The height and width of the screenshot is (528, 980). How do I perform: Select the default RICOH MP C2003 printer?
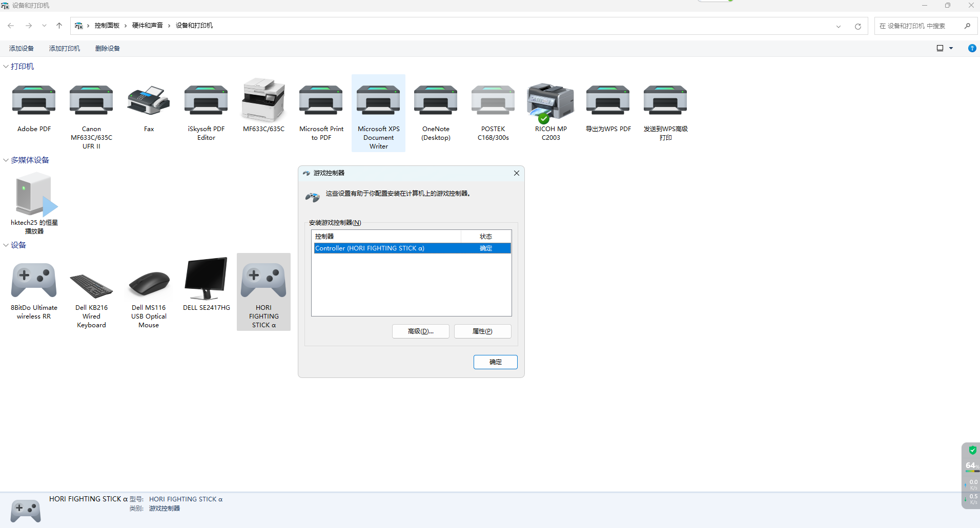550,102
